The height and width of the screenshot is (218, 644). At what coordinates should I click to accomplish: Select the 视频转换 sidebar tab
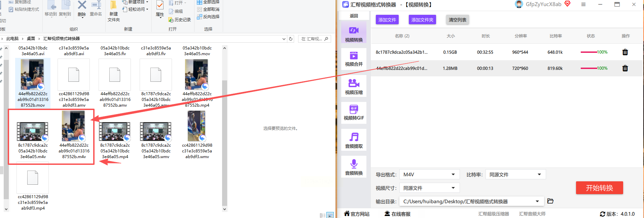354,34
